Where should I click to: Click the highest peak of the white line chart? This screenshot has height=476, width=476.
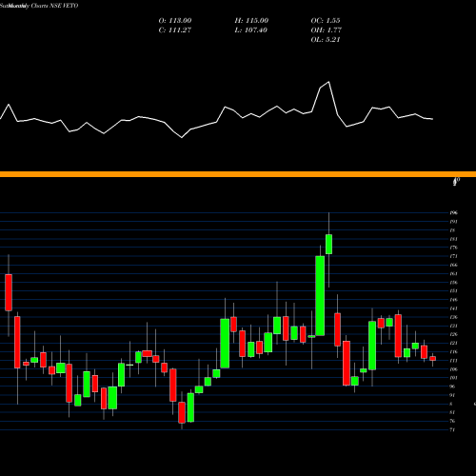coord(328,82)
